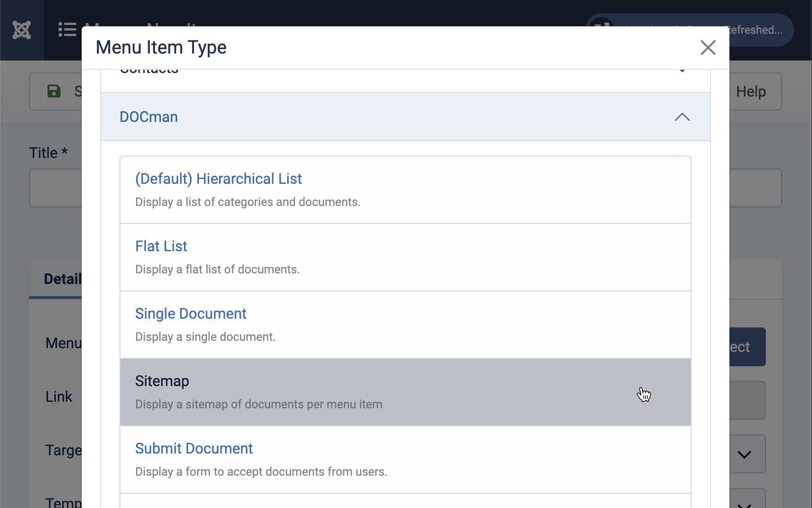Click the Joomla logo icon

(22, 30)
